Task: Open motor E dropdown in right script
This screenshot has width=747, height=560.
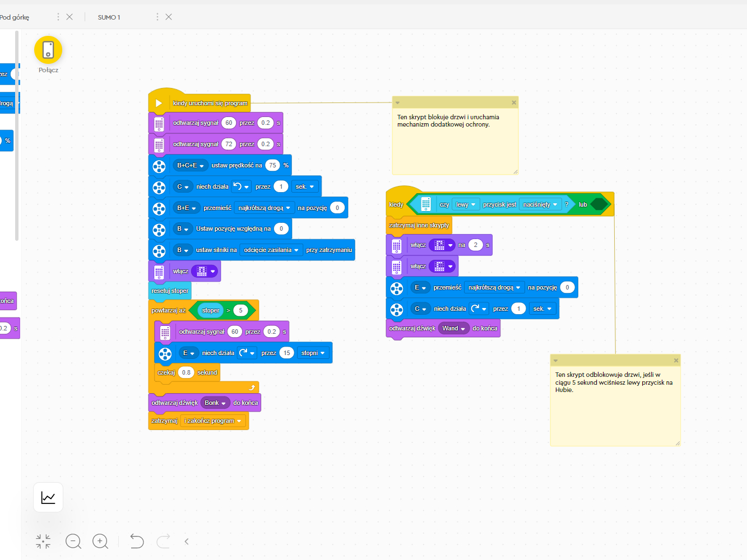Action: (x=420, y=287)
